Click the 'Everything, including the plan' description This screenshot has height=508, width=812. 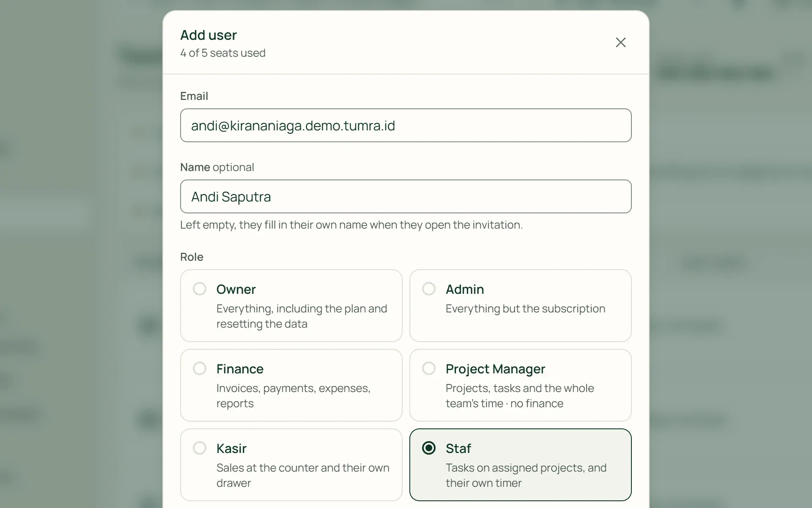pyautogui.click(x=302, y=316)
